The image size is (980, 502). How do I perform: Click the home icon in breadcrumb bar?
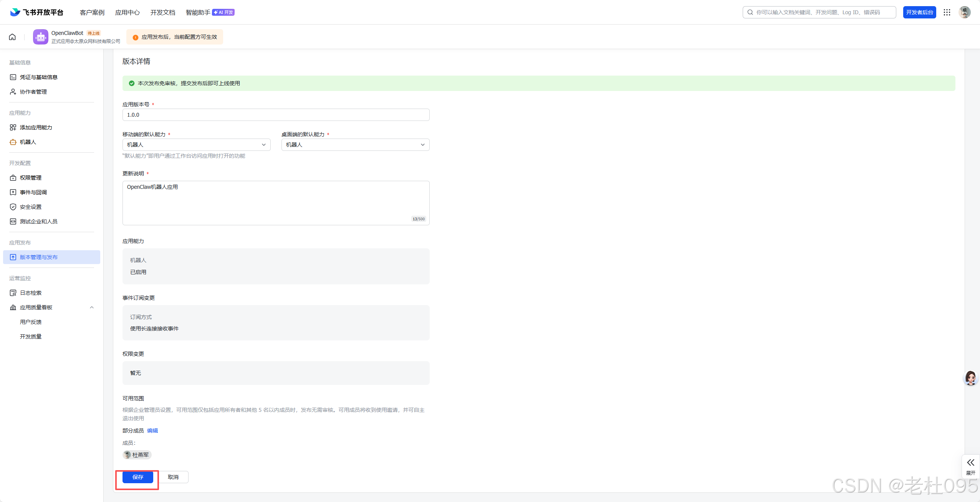[x=12, y=37]
